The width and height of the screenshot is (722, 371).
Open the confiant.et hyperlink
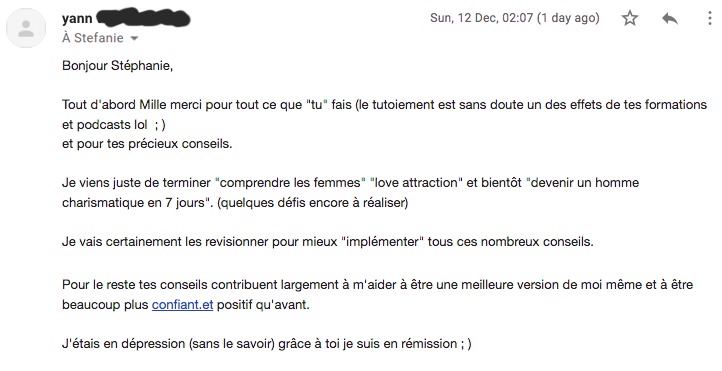[182, 305]
